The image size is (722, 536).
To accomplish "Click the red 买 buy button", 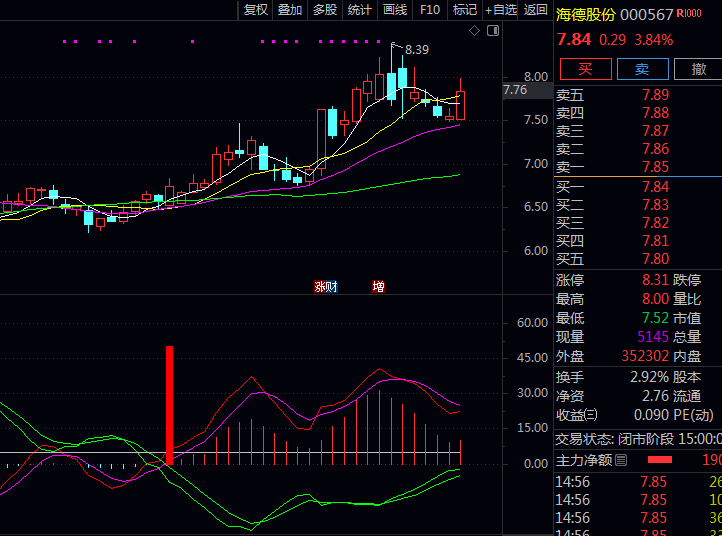I will click(x=585, y=69).
